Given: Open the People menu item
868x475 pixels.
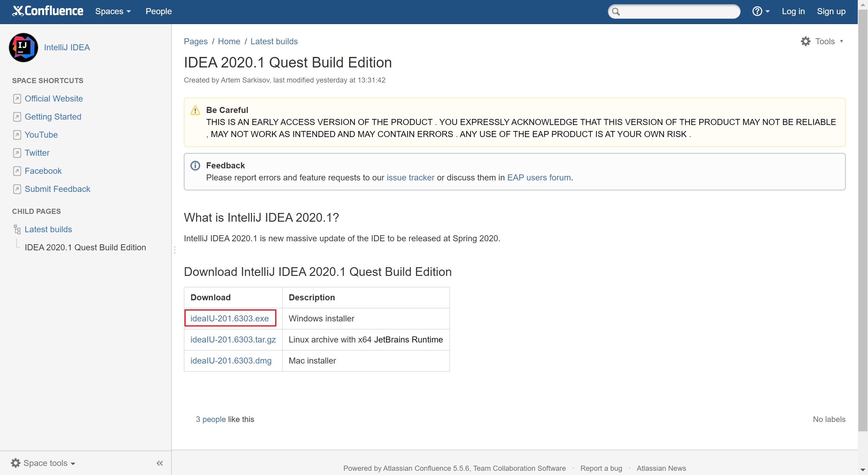Looking at the screenshot, I should click(x=158, y=11).
